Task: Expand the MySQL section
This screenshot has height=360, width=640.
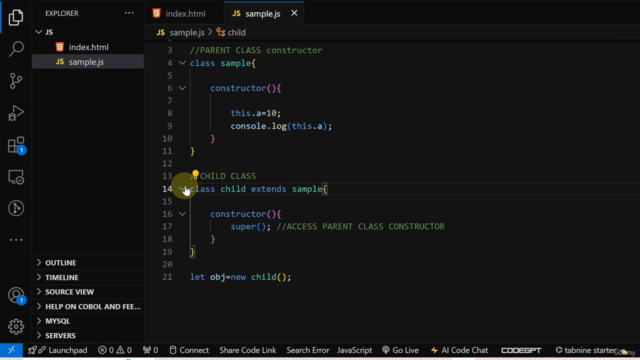Action: tap(88, 321)
